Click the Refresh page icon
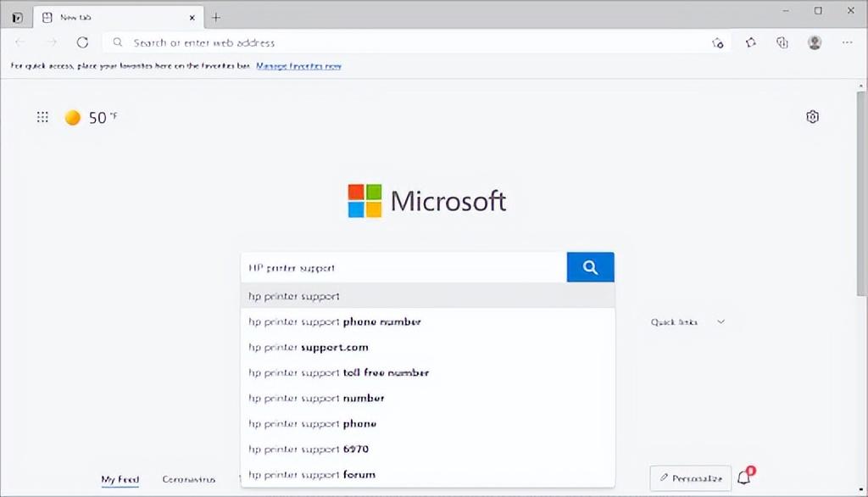 click(82, 42)
